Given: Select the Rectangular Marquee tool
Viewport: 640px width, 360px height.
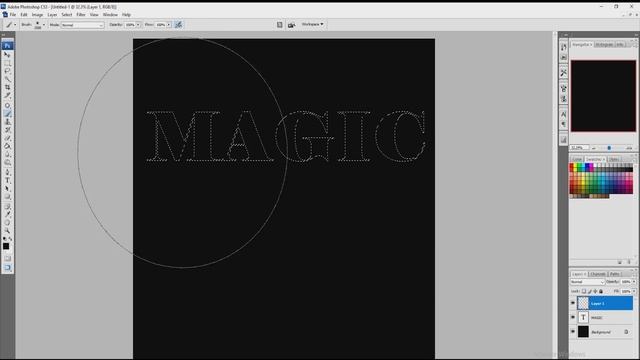Looking at the screenshot, I should (7, 63).
